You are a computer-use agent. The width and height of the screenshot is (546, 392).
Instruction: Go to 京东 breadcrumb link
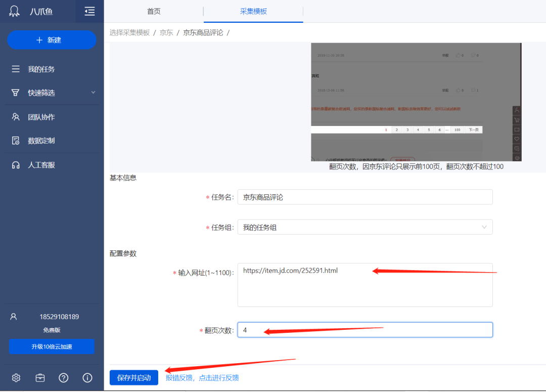tap(166, 33)
